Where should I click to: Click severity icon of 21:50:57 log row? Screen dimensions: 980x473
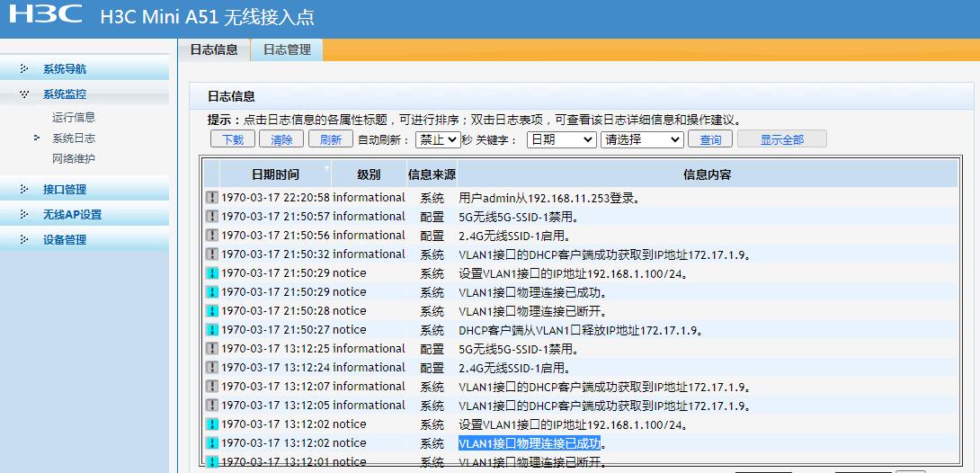pos(212,217)
